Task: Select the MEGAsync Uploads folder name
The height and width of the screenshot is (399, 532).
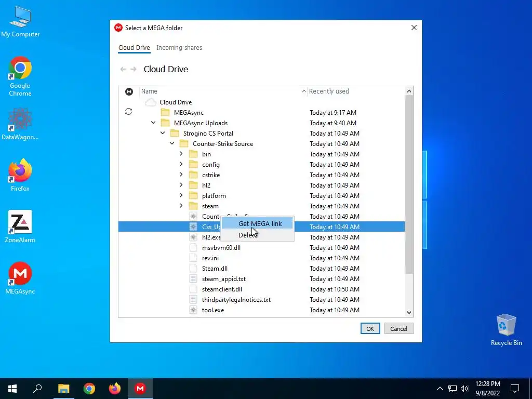Action: (x=201, y=123)
